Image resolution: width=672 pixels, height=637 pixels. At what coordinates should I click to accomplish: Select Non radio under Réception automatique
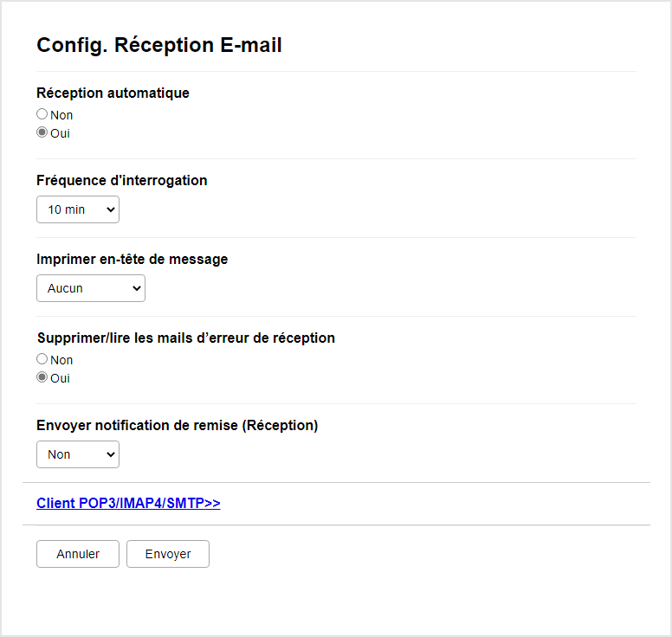(x=42, y=114)
